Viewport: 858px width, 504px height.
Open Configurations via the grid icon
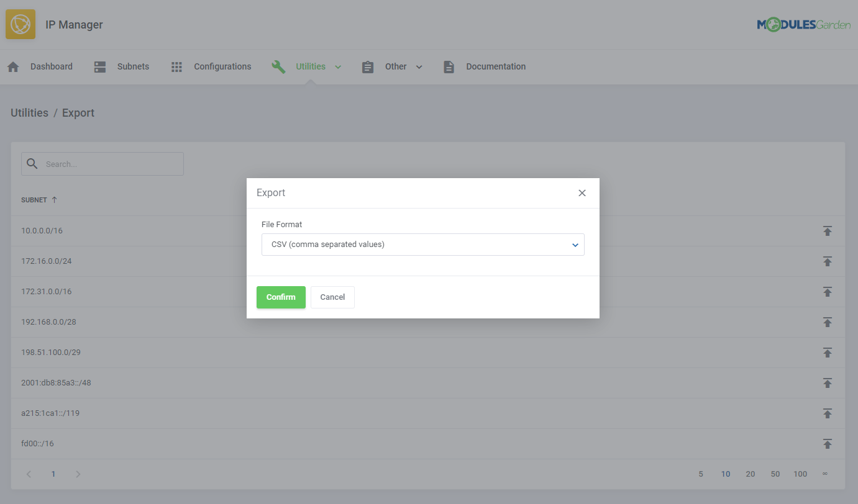pyautogui.click(x=176, y=66)
